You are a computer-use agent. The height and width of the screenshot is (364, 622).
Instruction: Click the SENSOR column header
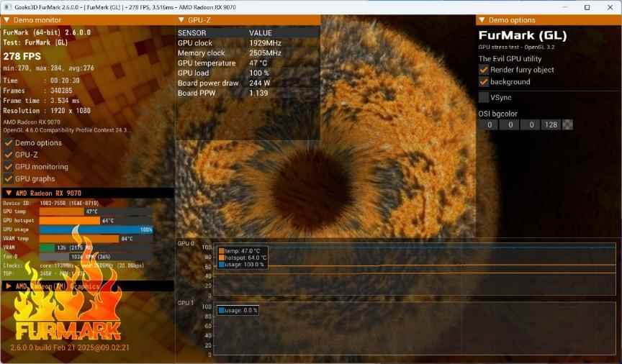click(192, 33)
